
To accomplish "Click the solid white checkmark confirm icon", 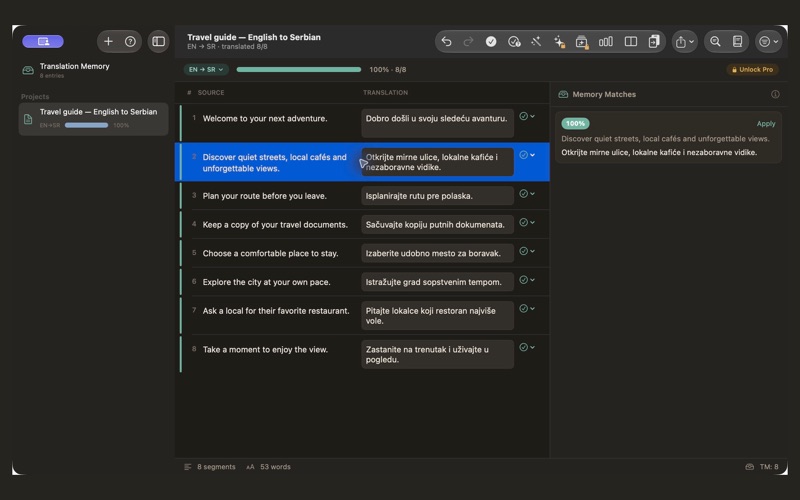I will click(491, 41).
